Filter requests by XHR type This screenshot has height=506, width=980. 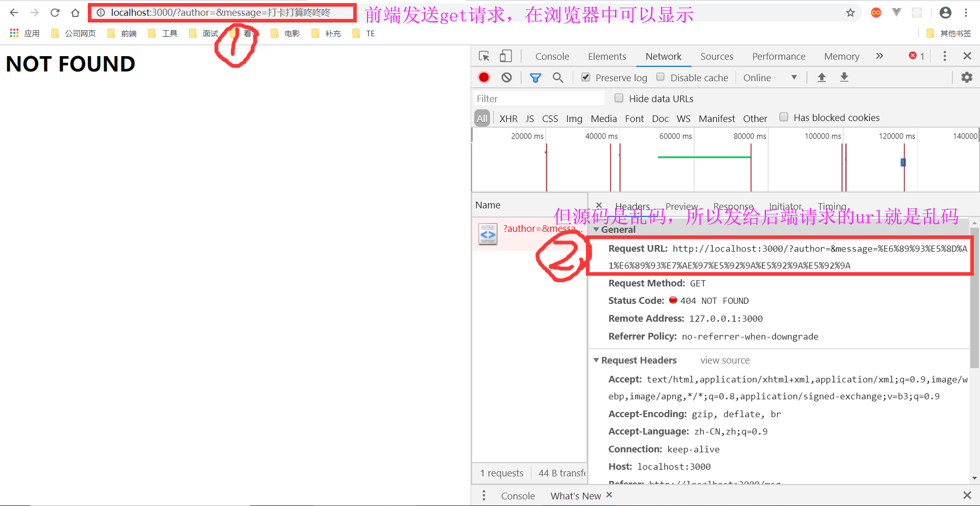(508, 118)
